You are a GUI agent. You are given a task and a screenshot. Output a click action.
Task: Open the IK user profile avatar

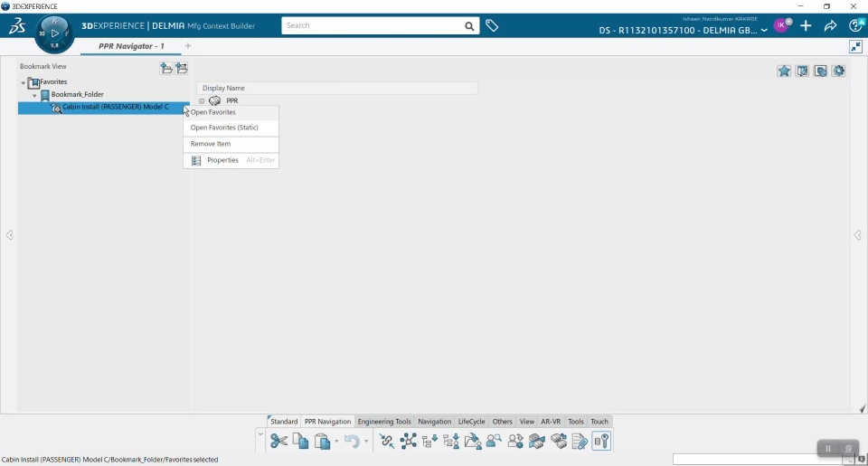point(781,25)
